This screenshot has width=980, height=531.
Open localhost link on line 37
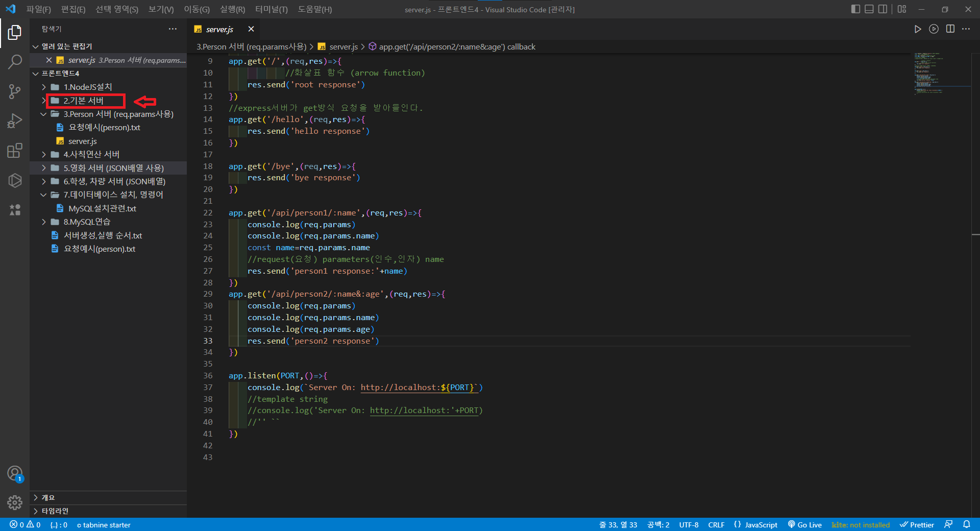419,388
